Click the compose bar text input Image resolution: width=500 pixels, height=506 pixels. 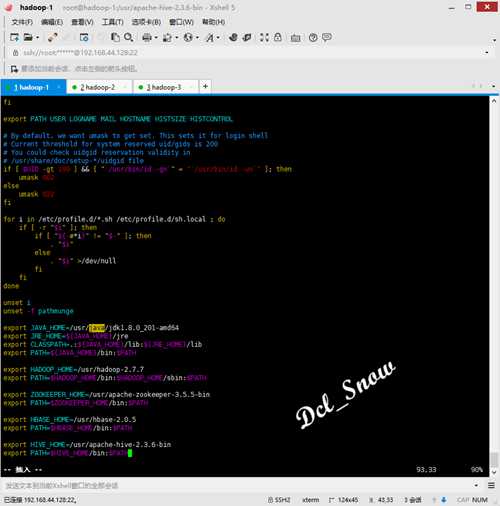click(x=237, y=485)
